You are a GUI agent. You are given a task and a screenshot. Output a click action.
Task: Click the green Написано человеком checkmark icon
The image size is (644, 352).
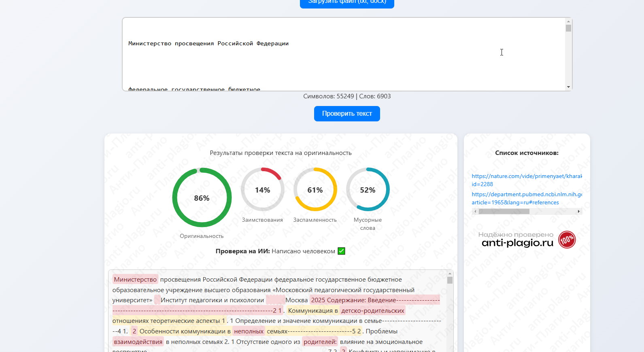pyautogui.click(x=341, y=251)
